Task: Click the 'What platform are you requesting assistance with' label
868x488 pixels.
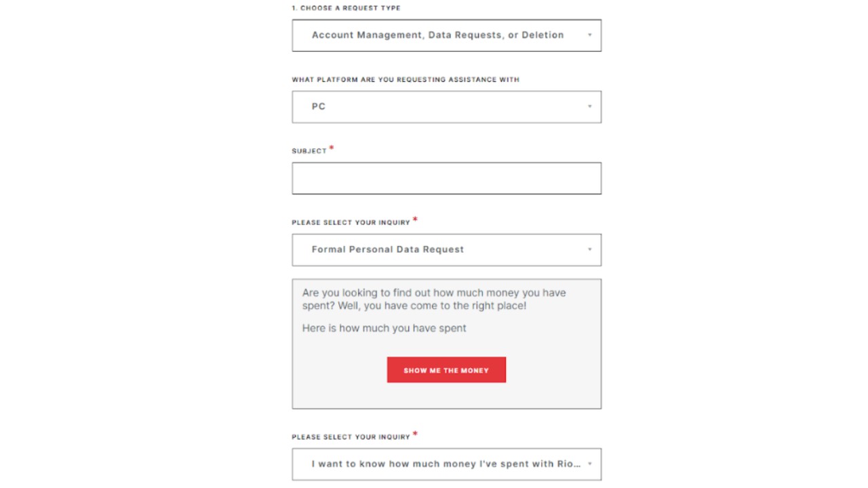Action: 406,79
